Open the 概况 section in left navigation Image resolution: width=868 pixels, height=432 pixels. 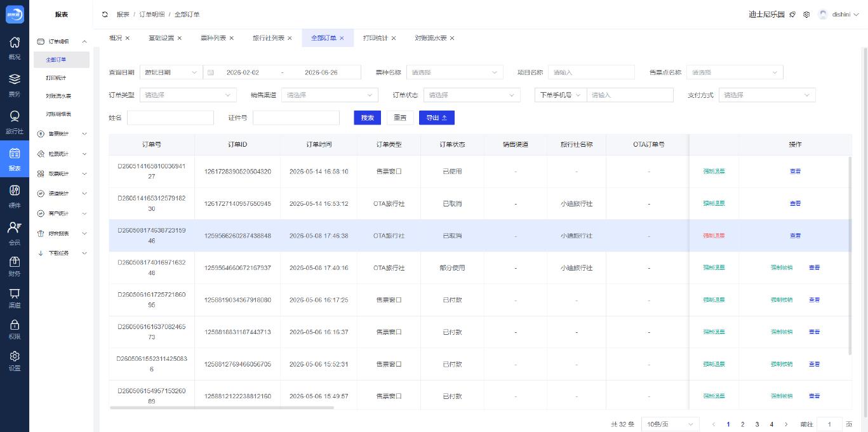pos(14,48)
